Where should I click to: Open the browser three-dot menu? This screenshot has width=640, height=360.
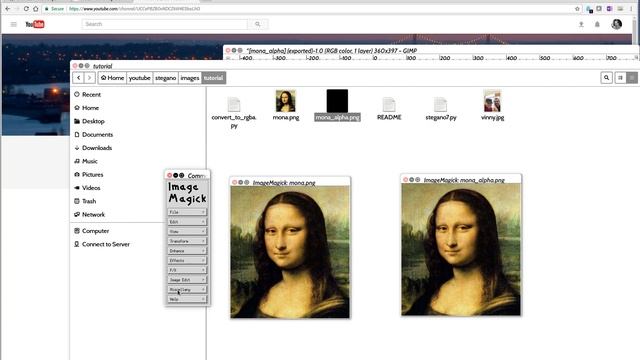631,9
